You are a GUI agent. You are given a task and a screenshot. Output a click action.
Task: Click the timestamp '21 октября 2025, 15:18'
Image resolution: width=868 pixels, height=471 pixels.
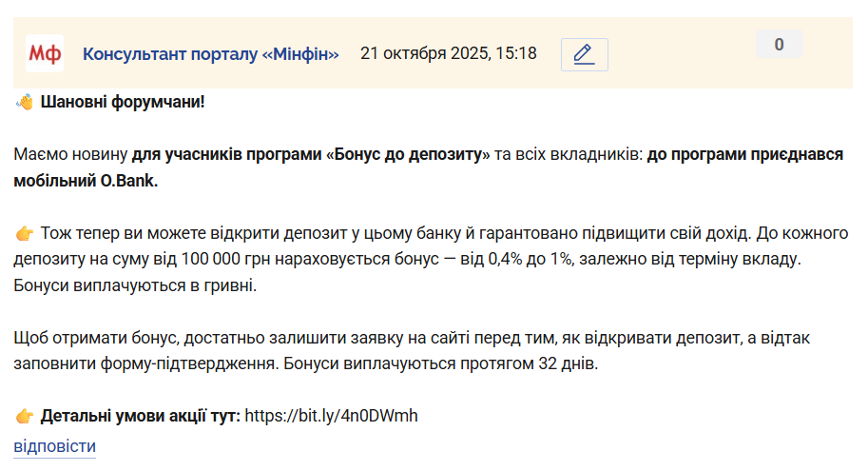coord(449,53)
